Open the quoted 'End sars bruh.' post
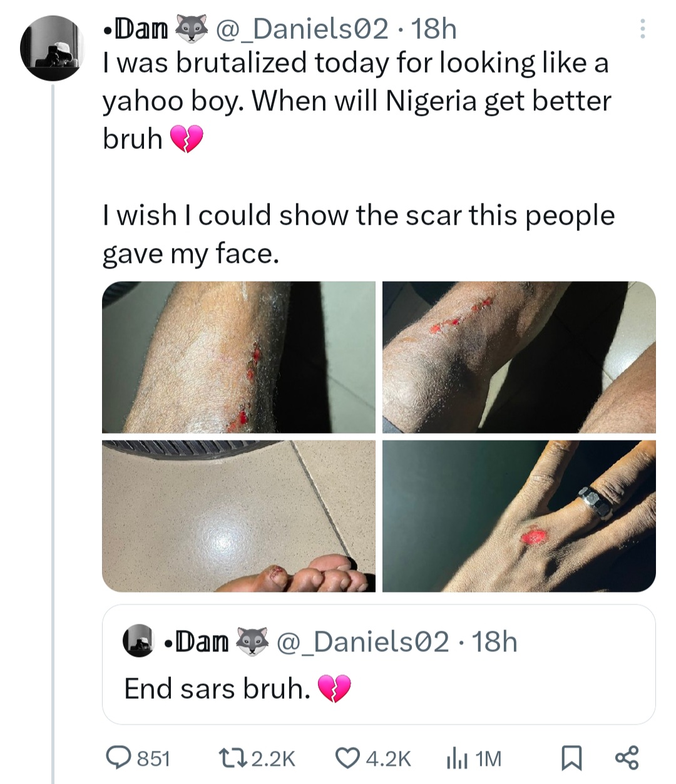 point(379,688)
